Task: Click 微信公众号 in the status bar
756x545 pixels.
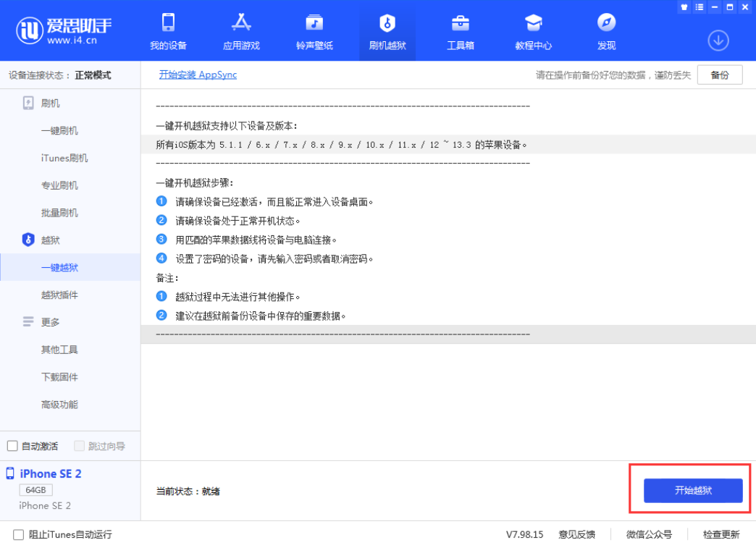Action: coord(649,534)
